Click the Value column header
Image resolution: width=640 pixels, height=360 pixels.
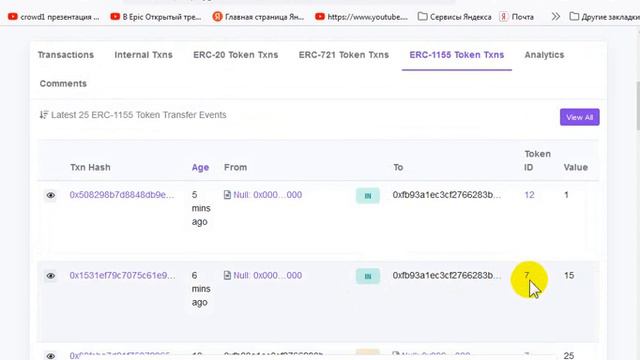tap(576, 167)
